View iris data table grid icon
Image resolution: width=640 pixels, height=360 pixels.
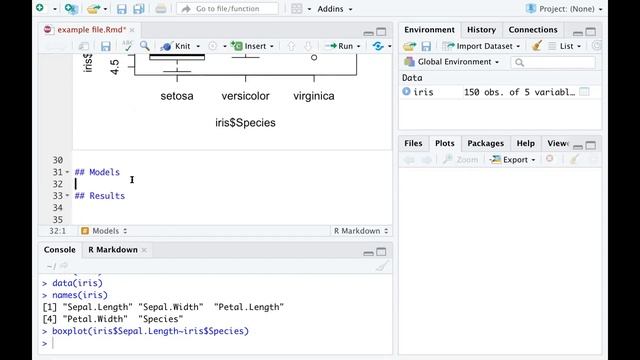point(584,92)
